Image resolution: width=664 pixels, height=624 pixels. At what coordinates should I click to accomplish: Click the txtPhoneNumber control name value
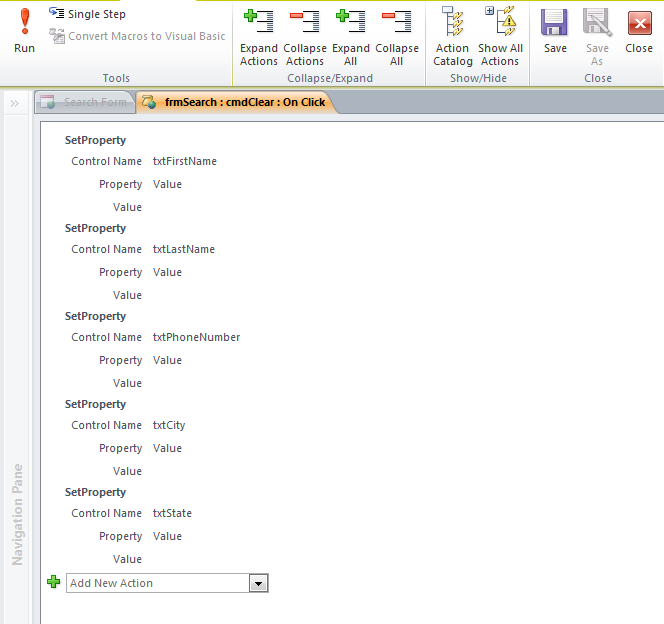[196, 337]
